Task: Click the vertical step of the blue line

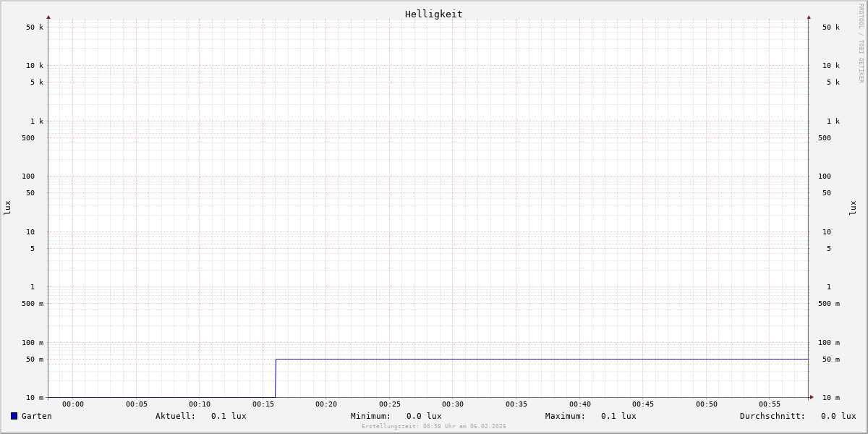Action: click(x=276, y=378)
